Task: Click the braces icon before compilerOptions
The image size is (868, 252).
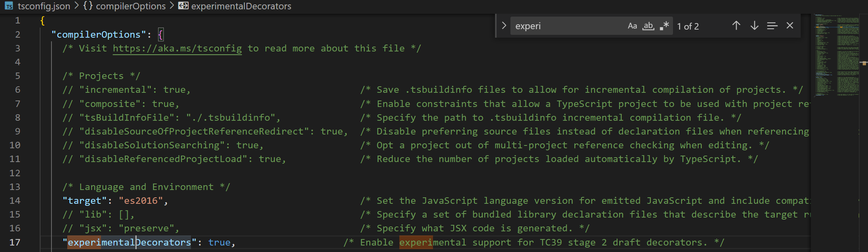Action: (x=88, y=6)
